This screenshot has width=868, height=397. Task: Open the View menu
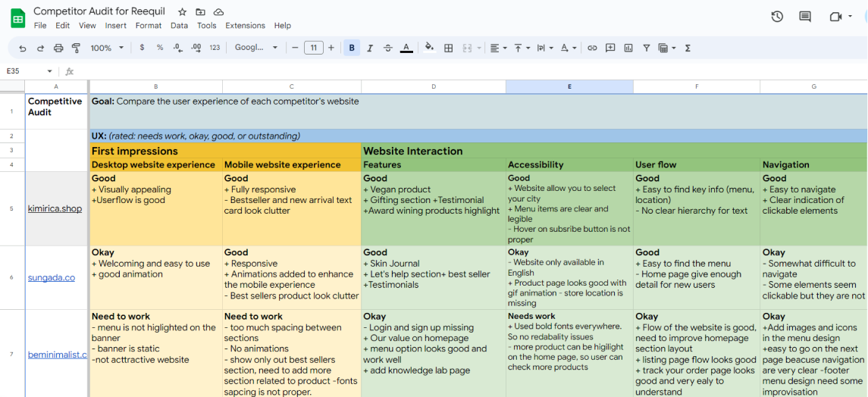87,26
